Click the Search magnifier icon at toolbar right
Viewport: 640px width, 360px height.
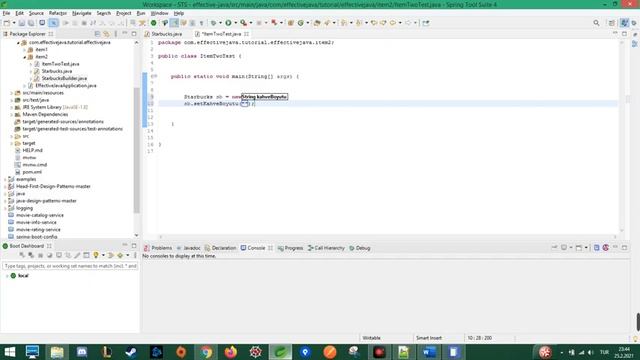596,23
